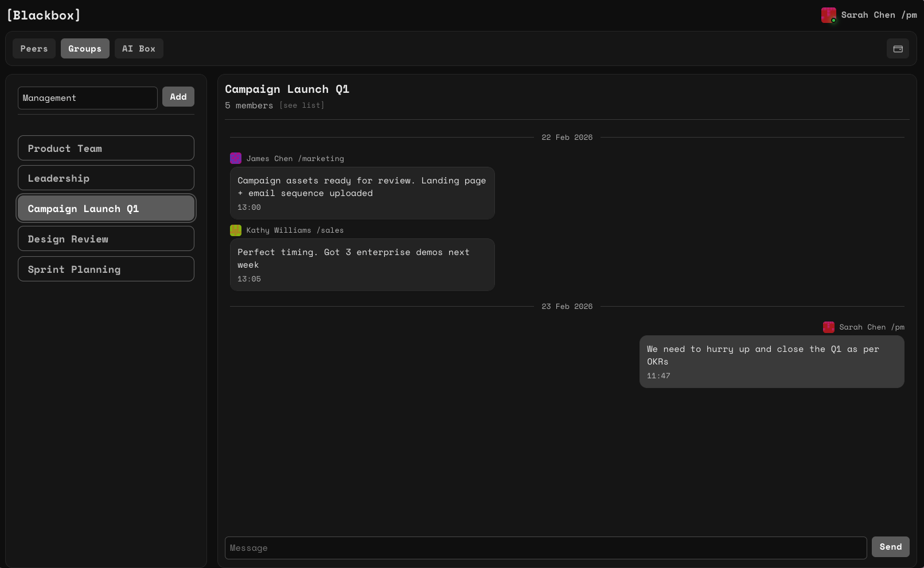The height and width of the screenshot is (568, 924).
Task: Open the Design Review group
Action: click(x=106, y=239)
